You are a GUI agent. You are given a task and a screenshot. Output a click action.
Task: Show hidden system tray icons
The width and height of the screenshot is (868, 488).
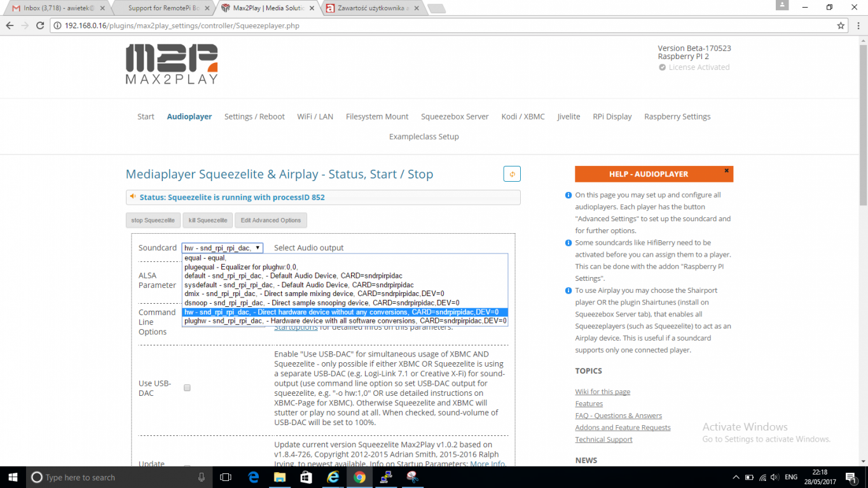pos(736,477)
